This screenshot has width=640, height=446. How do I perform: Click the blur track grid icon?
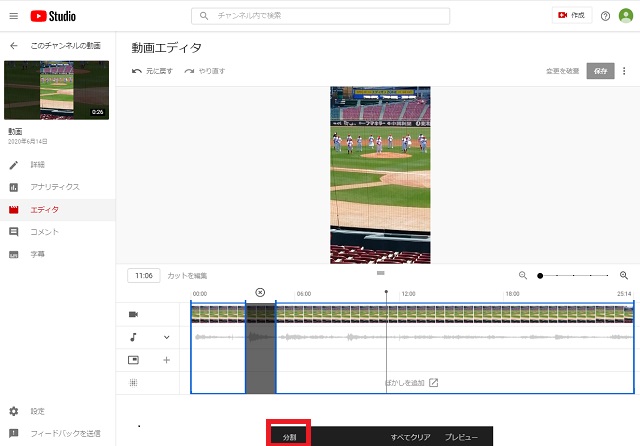click(133, 383)
